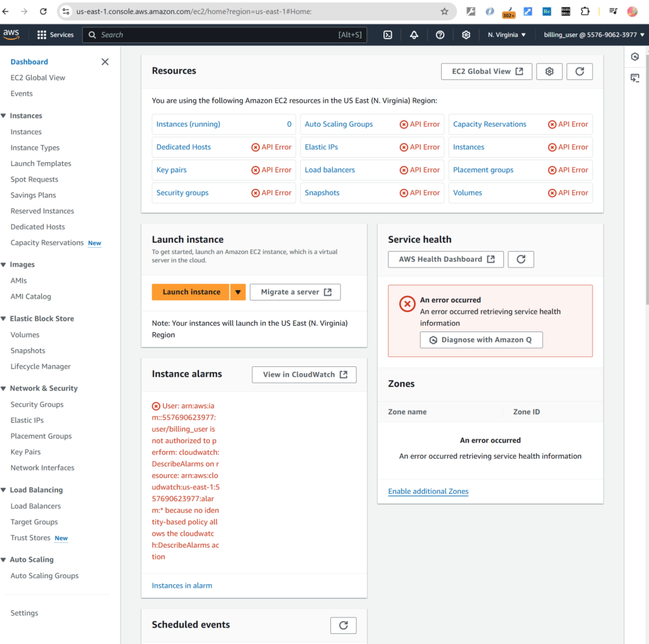Expand the N. Virginia region dropdown

(507, 35)
